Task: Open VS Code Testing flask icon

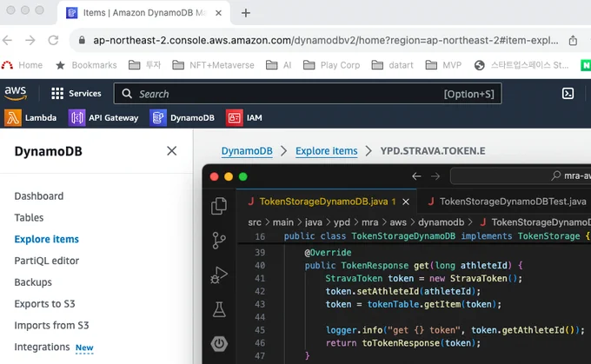Action: coord(219,309)
